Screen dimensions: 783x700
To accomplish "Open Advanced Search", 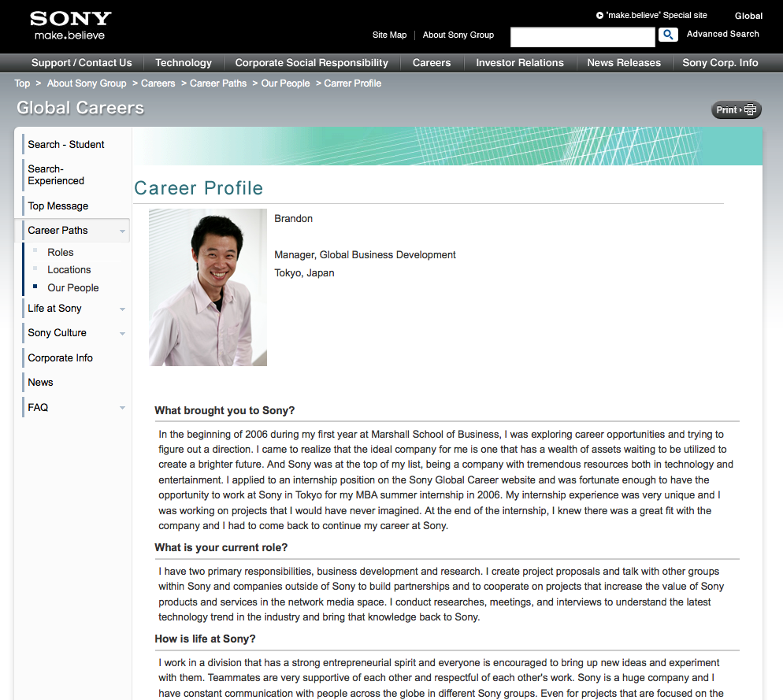I will pos(722,34).
